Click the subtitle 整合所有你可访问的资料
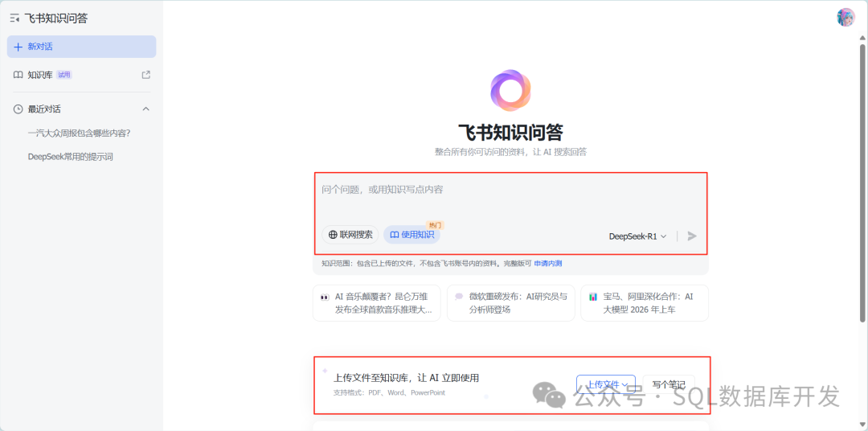Image resolution: width=868 pixels, height=431 pixels. pos(510,152)
